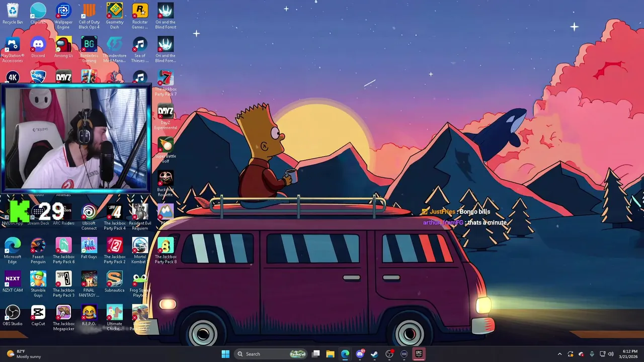Open The Jackbox Party Pack 3 icon

(x=63, y=285)
